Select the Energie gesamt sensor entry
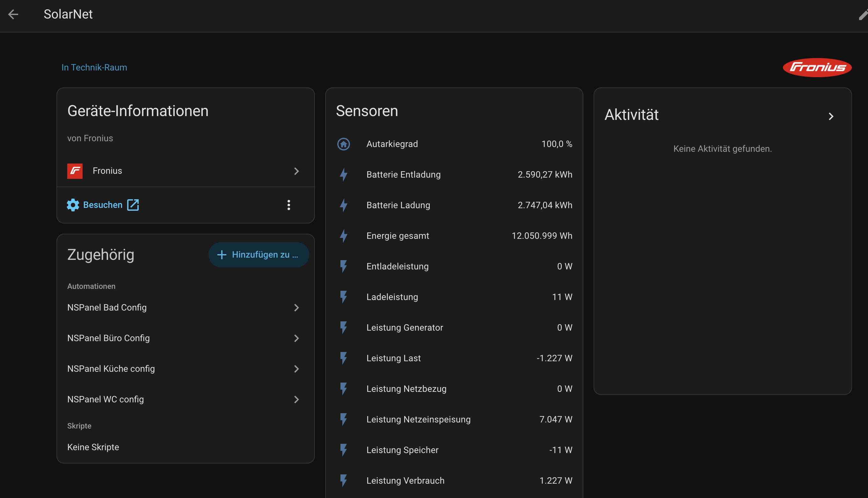This screenshot has height=498, width=868. pyautogui.click(x=454, y=236)
